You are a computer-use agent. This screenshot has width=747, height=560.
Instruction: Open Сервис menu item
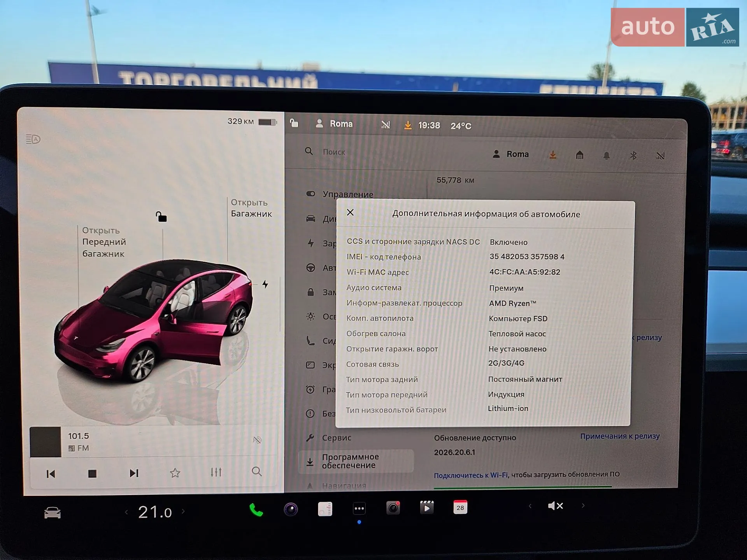click(328, 437)
